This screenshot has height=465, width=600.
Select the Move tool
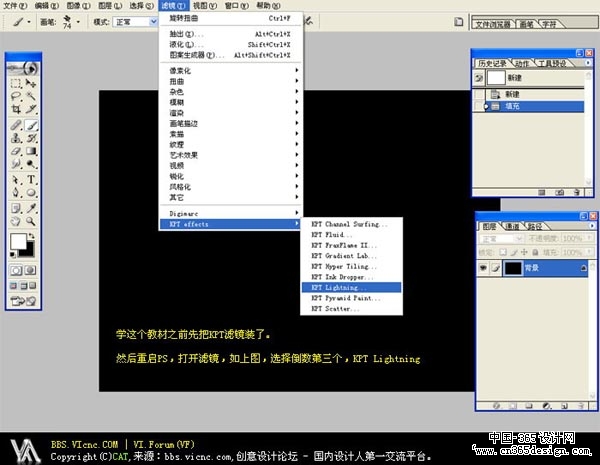coord(31,83)
